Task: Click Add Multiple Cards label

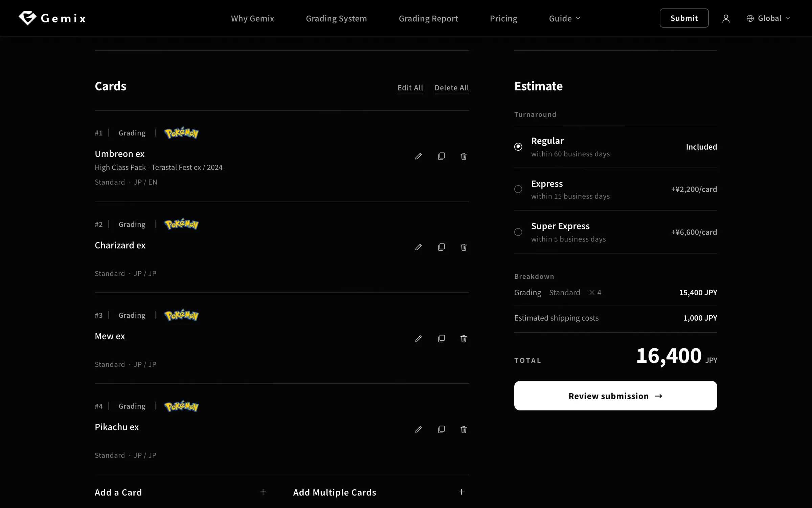Action: click(x=335, y=492)
